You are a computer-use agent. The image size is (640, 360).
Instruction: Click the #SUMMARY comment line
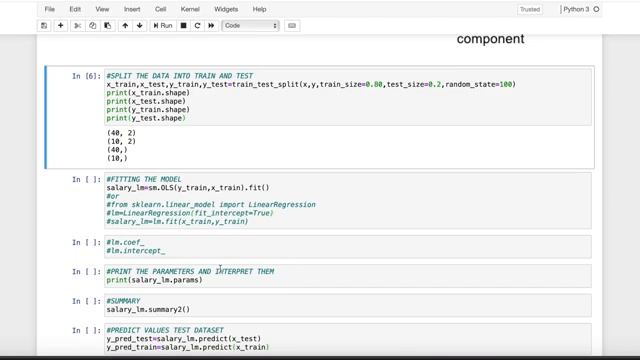point(123,301)
